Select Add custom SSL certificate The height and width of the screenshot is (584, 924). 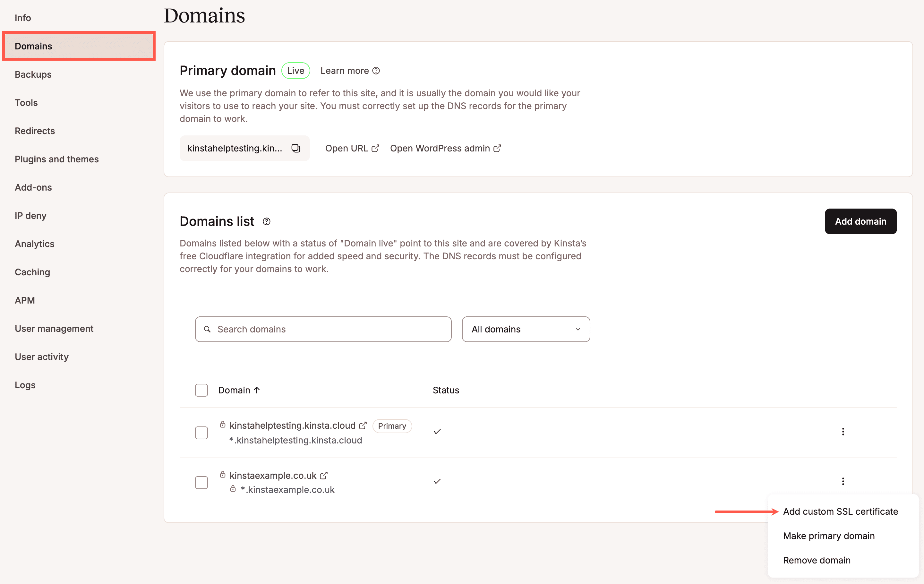[x=840, y=511]
